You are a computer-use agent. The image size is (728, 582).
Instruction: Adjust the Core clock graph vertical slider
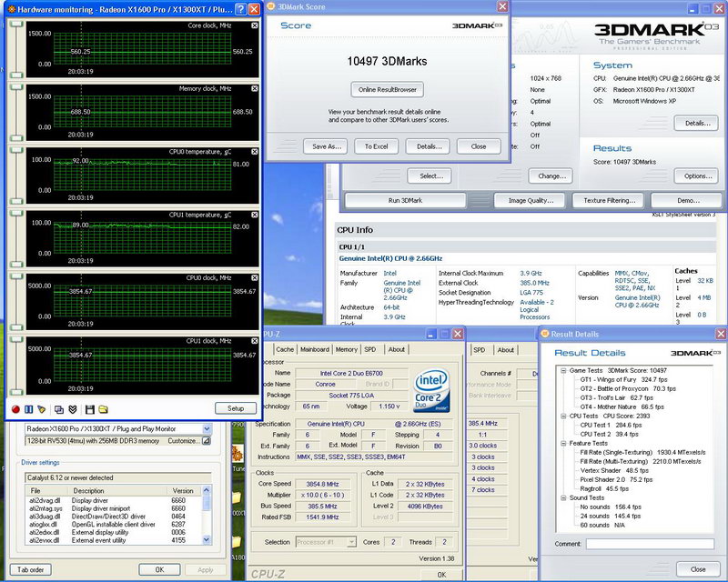click(x=16, y=49)
